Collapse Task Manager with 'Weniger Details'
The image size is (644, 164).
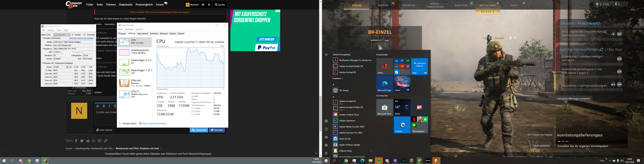coord(127,123)
